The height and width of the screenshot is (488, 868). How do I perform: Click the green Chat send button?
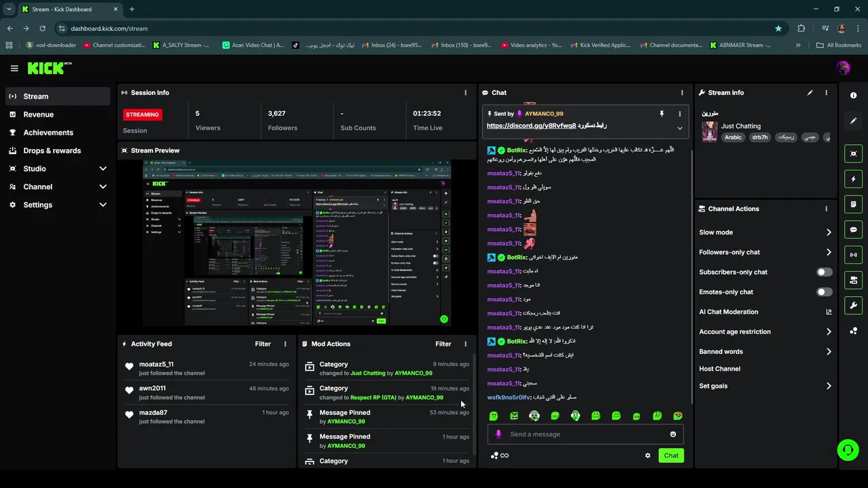pyautogui.click(x=671, y=455)
